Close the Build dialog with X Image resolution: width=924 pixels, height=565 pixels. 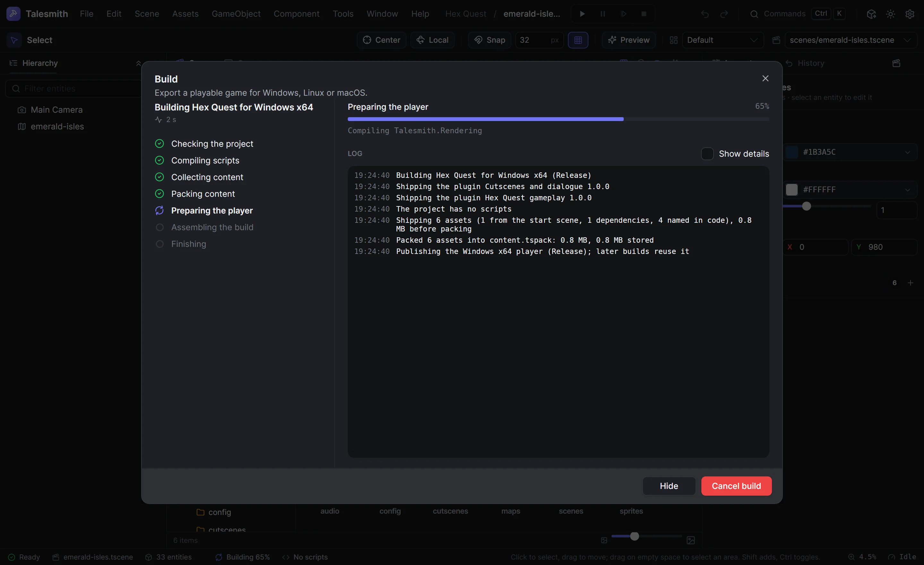[766, 78]
